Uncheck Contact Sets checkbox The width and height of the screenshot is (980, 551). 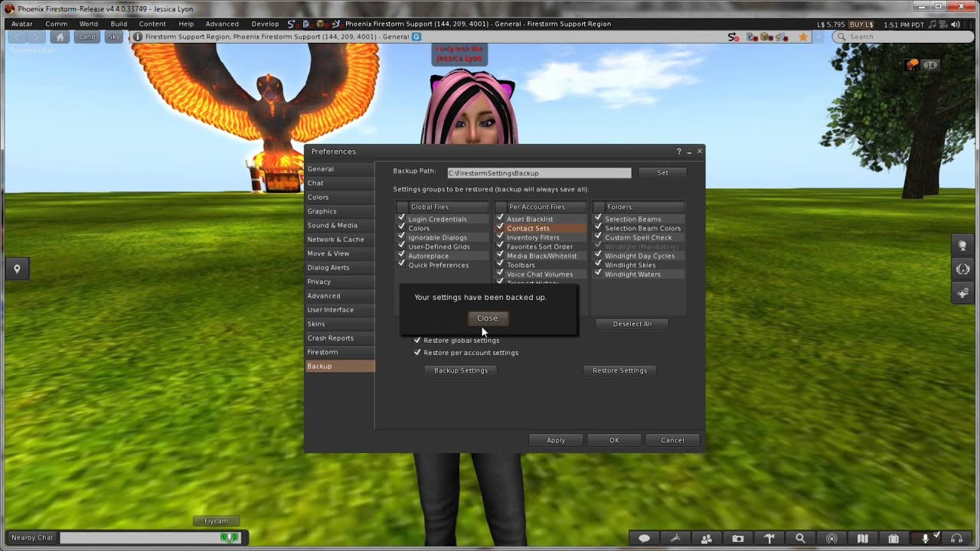(500, 227)
